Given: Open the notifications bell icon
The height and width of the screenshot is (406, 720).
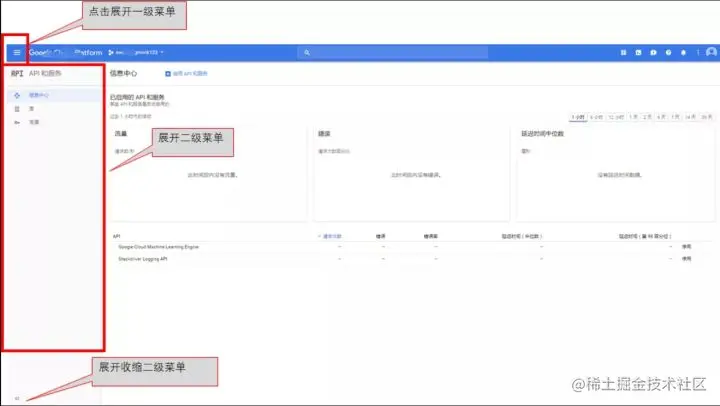Looking at the screenshot, I should 683,53.
